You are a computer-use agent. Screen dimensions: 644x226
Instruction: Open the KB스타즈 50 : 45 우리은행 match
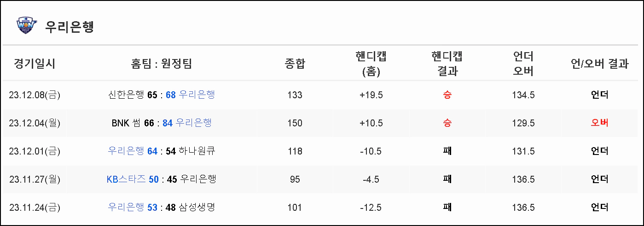click(162, 179)
